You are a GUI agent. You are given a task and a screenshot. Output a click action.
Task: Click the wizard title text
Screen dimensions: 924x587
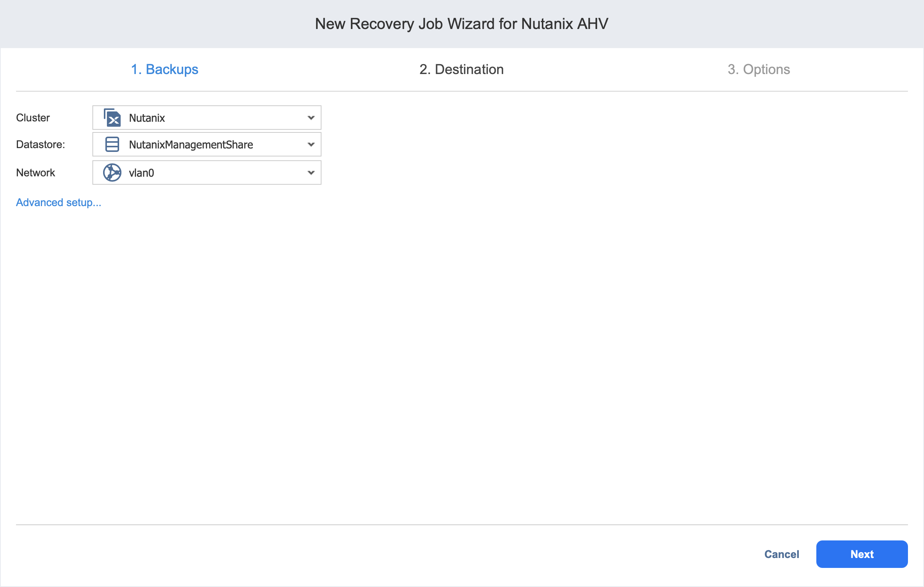tap(462, 24)
